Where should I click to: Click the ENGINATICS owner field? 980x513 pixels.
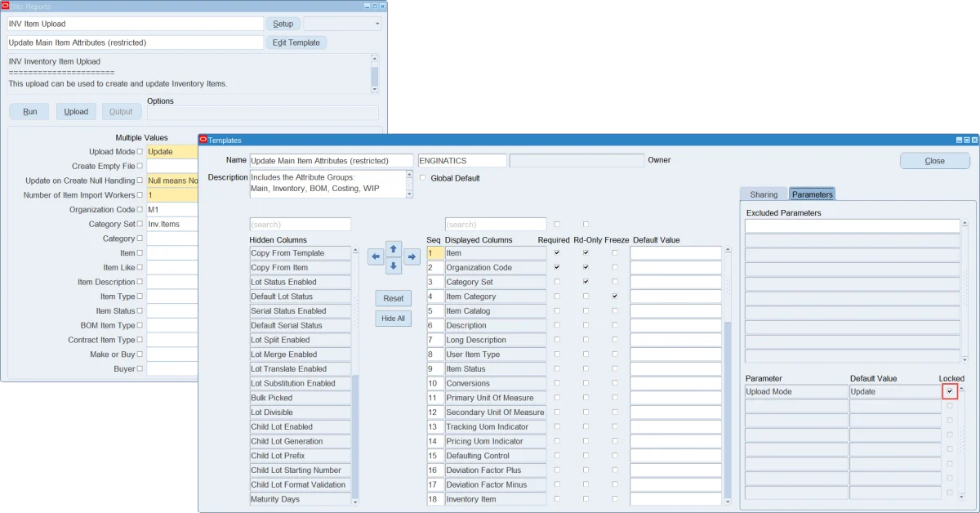coord(462,161)
